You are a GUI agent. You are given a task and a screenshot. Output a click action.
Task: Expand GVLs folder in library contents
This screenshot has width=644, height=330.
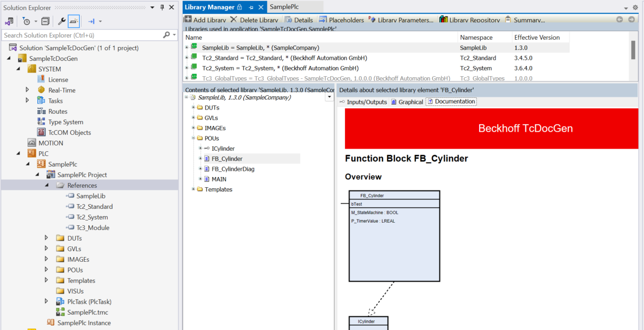(193, 118)
